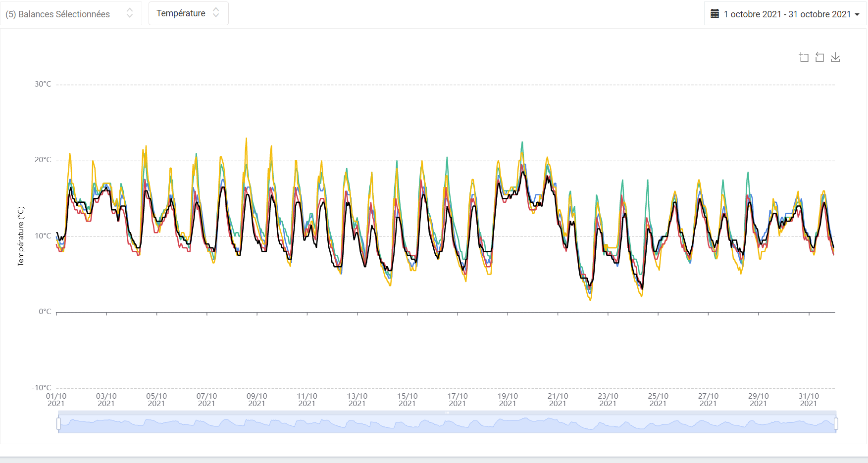Click the Température (°C) axis title
Screen dimensions: 868x463
(21, 236)
